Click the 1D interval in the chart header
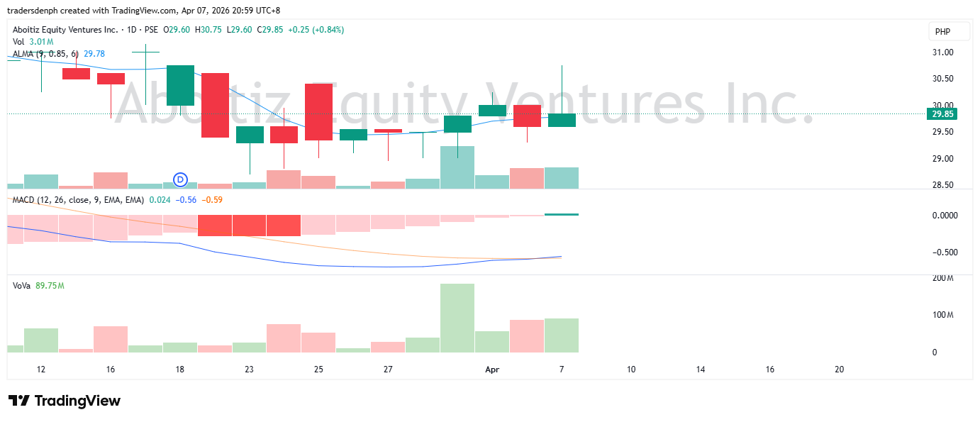980x422 pixels. (x=130, y=30)
